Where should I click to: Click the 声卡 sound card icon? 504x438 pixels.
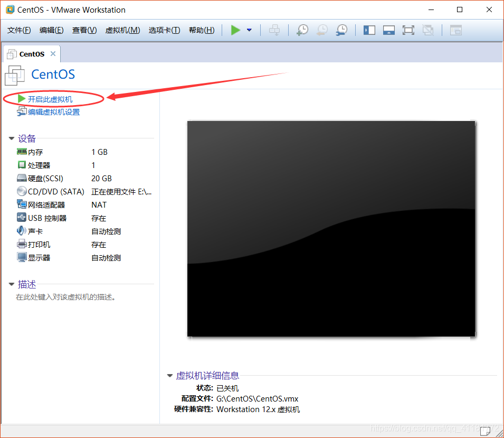tap(22, 231)
